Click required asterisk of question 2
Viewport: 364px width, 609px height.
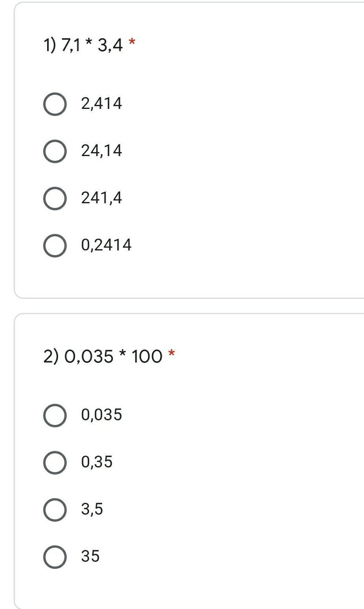click(172, 353)
